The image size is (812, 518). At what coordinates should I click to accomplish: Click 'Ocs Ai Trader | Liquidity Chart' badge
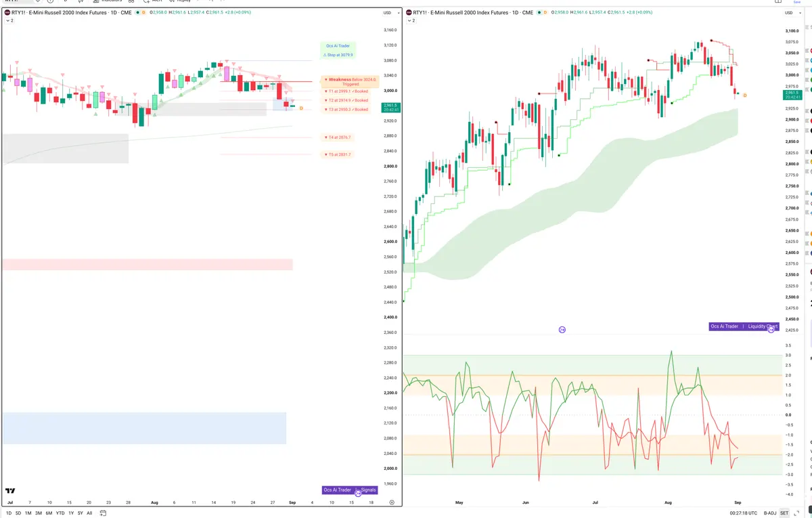click(x=744, y=326)
